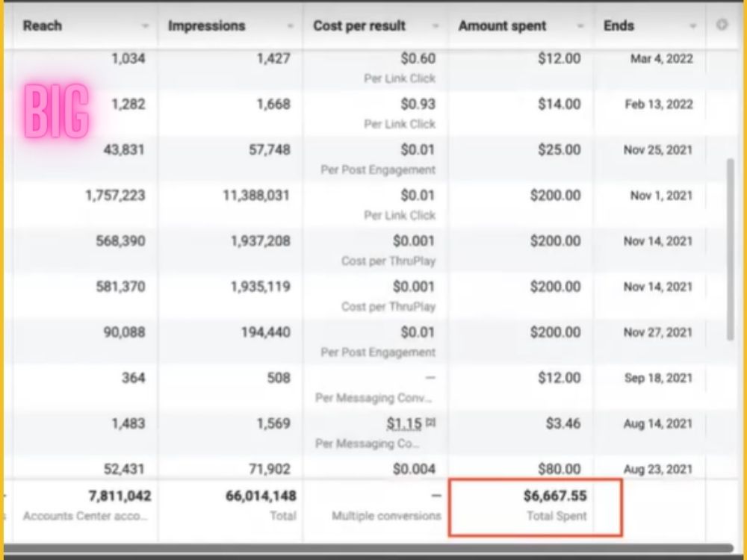
Task: Select the Sep 18, 2021 end date
Action: tap(658, 378)
